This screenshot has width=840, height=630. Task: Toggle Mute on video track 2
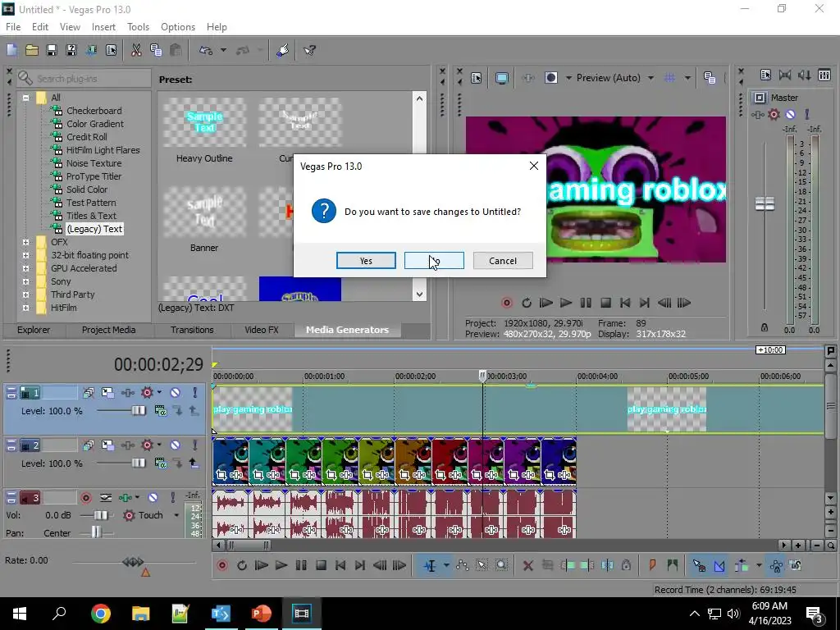click(176, 445)
